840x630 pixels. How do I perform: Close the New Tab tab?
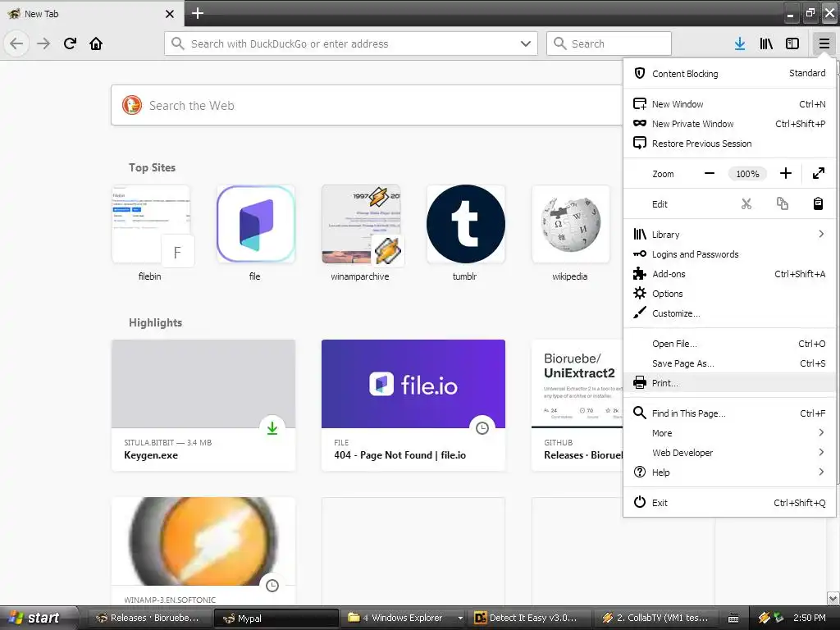(170, 14)
